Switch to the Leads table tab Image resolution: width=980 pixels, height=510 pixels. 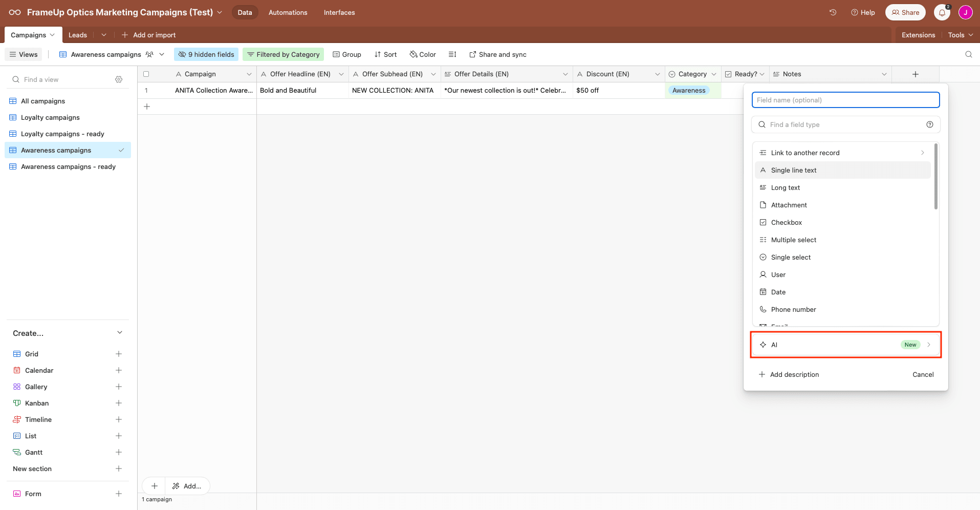77,35
